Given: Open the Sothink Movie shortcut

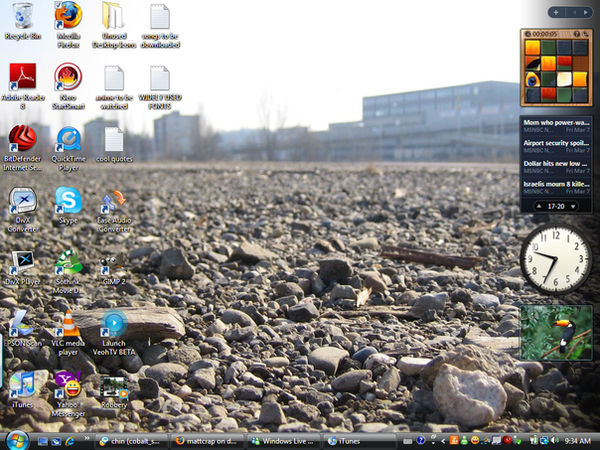Looking at the screenshot, I should coord(68,272).
